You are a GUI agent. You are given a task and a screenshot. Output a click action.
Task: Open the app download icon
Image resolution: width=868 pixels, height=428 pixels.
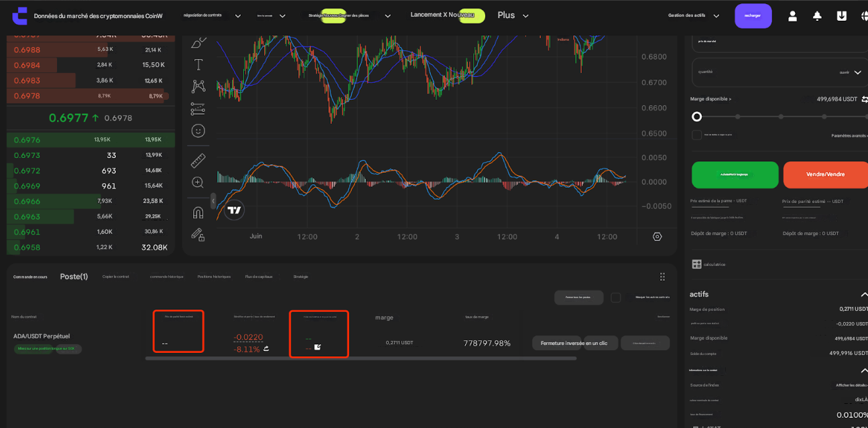click(x=842, y=15)
